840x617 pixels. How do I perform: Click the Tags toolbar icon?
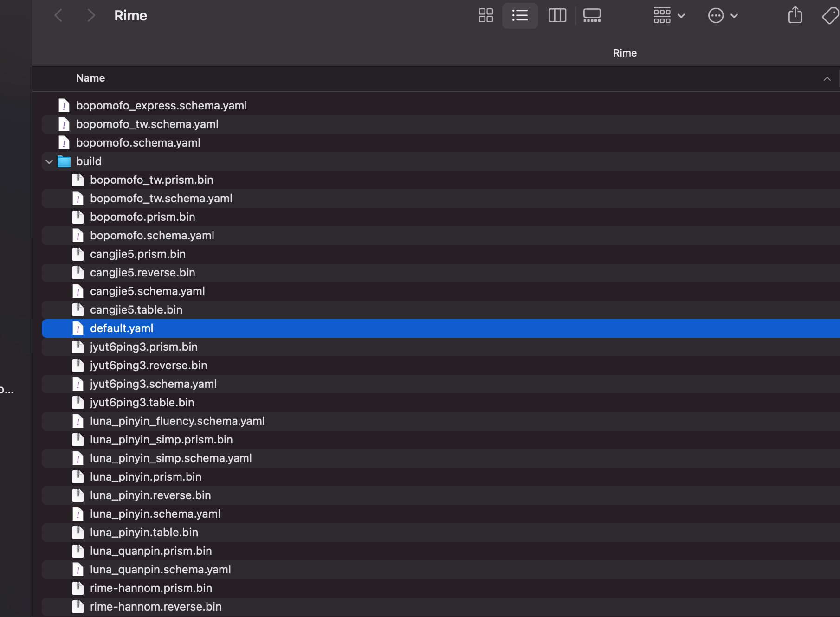[x=831, y=16]
